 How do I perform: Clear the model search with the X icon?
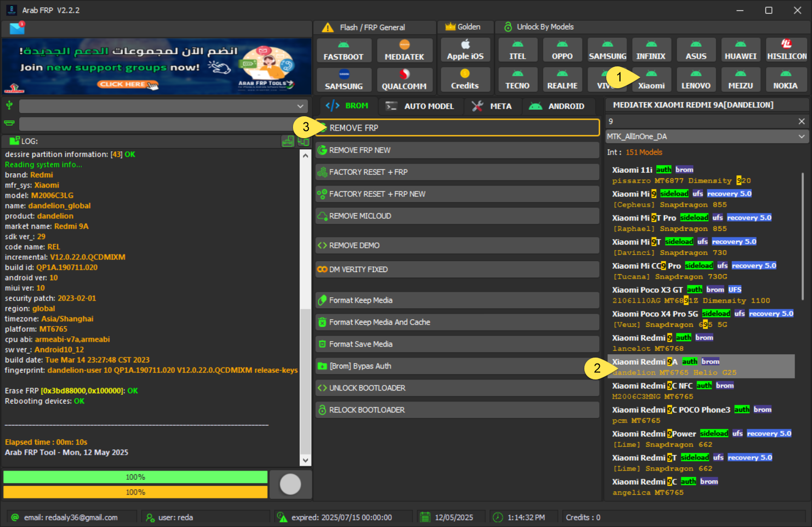pos(801,121)
